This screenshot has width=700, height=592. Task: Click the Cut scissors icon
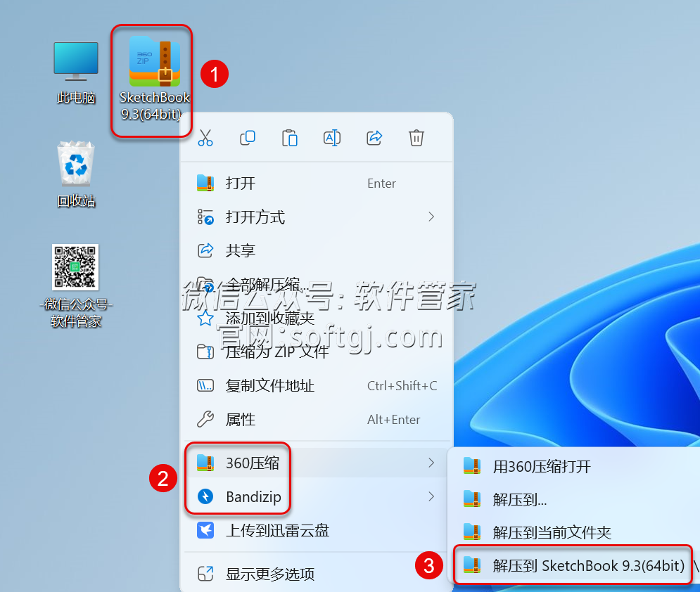(205, 138)
